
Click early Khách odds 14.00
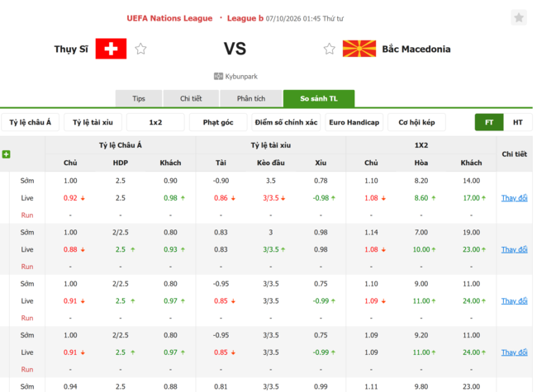tap(471, 181)
